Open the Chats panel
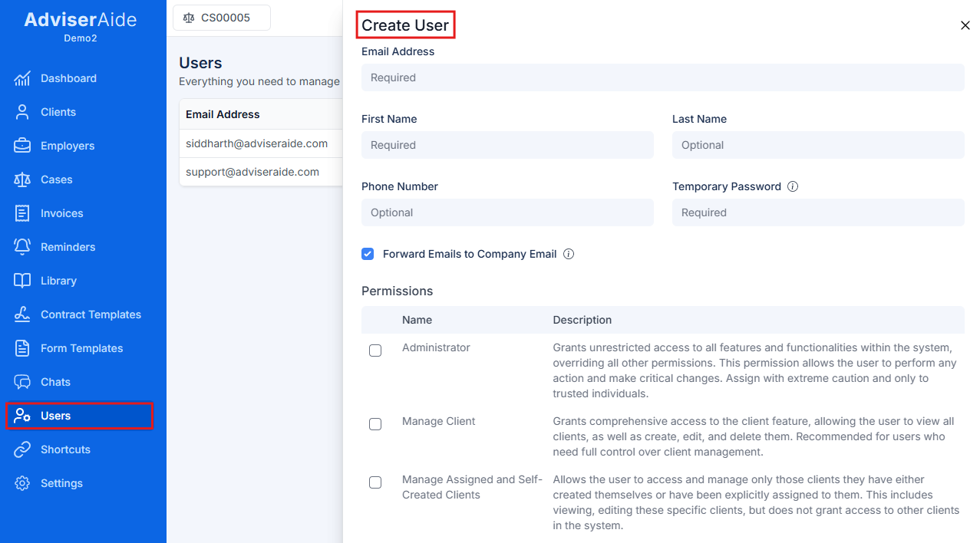The width and height of the screenshot is (980, 543). click(56, 382)
